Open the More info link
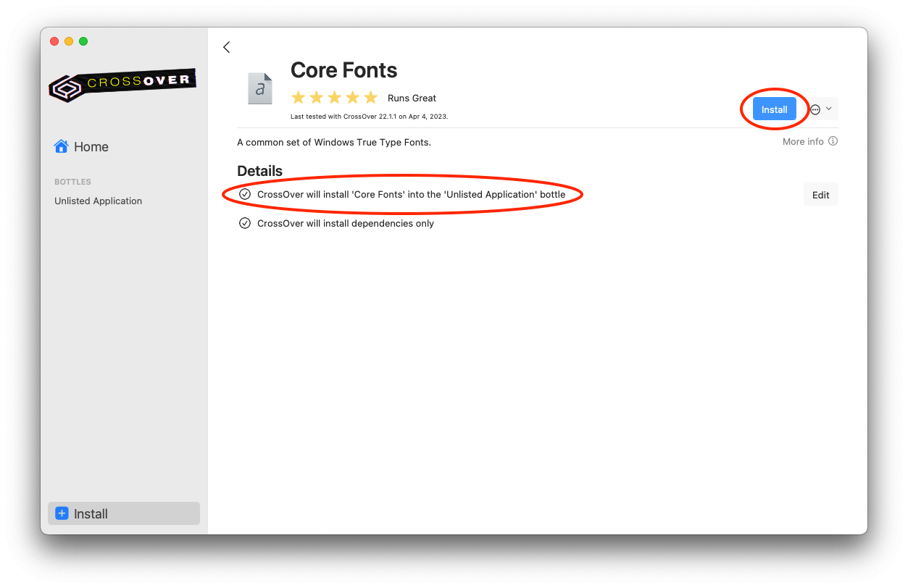 [803, 142]
